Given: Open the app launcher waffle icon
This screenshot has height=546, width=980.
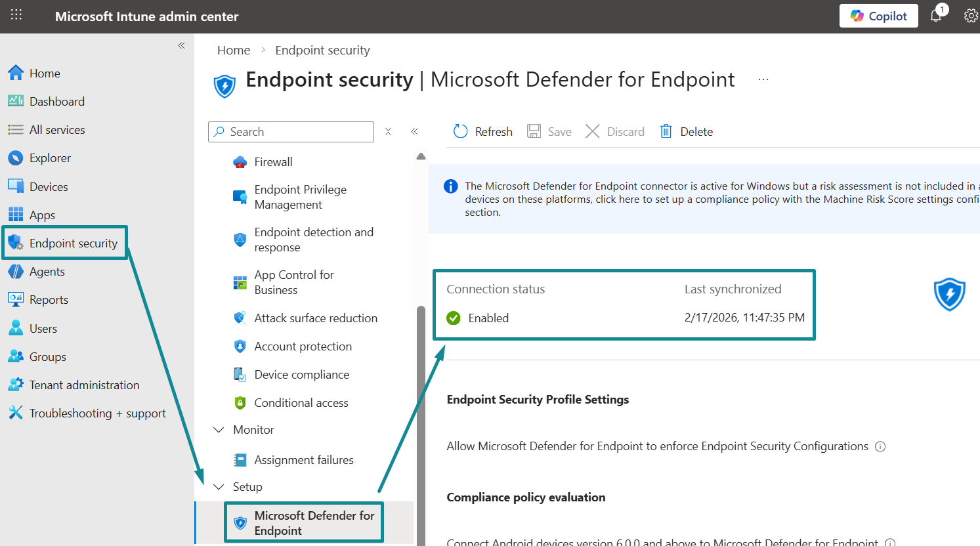Looking at the screenshot, I should point(16,15).
